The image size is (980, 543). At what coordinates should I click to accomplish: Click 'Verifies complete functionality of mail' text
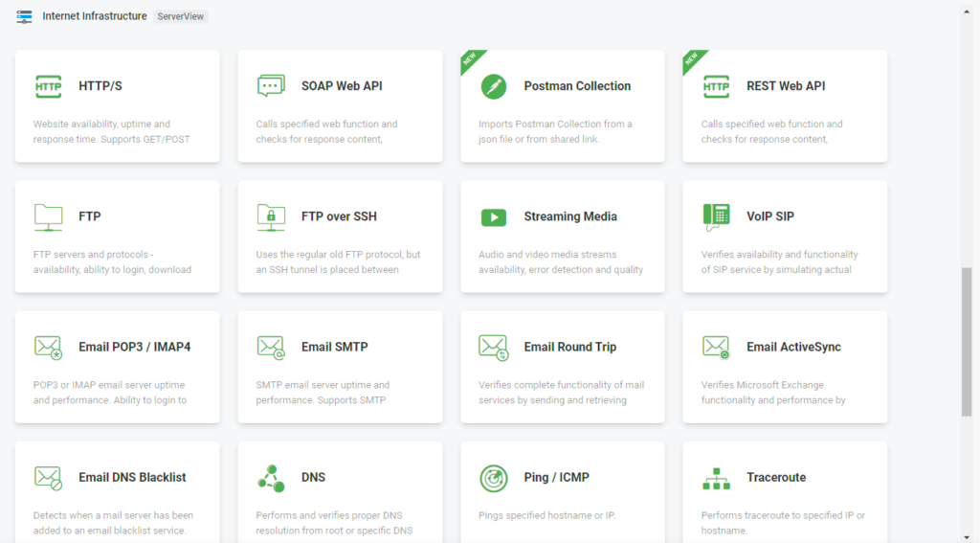pos(561,385)
